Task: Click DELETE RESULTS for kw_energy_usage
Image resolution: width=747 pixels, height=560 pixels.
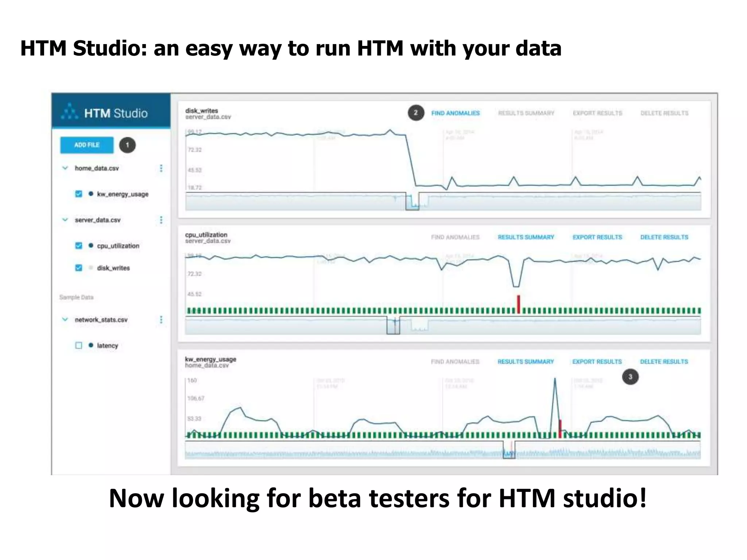Action: coord(664,361)
